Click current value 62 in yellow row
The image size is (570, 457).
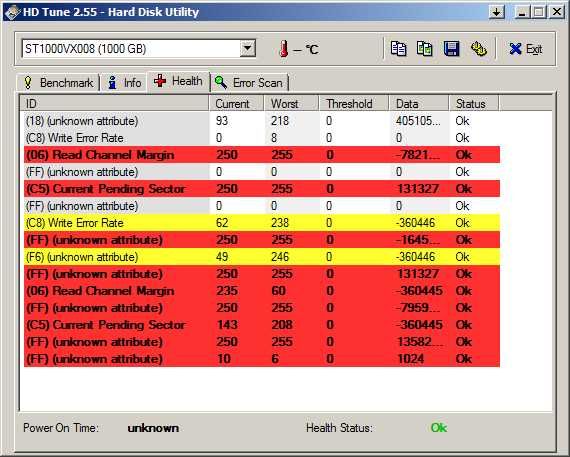222,223
